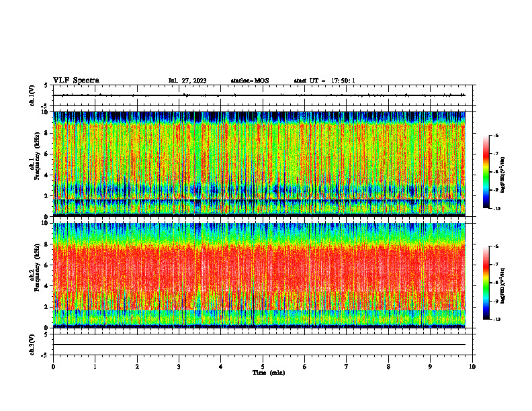Click time axis tick label "1"
Image resolution: width=532 pixels, height=411 pixels.
pos(95,367)
